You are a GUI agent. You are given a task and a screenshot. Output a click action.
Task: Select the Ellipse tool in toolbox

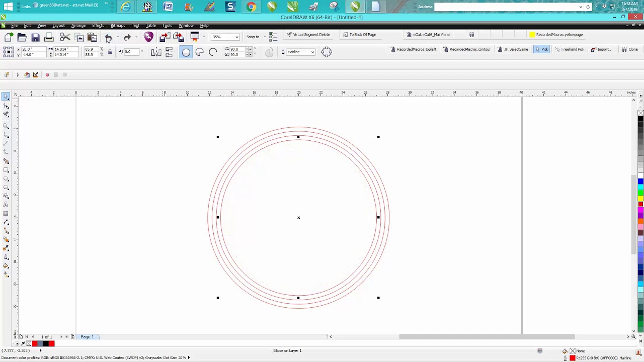(6, 179)
